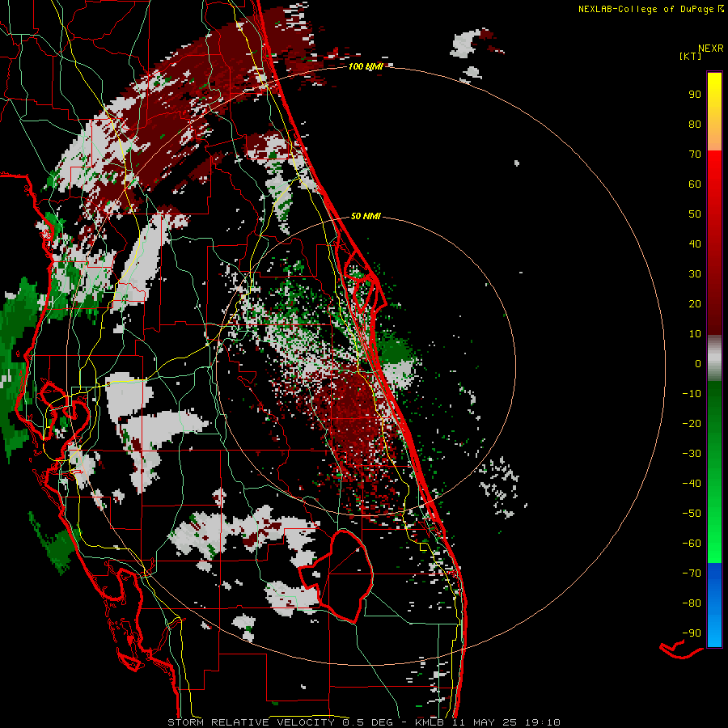The image size is (728, 728).
Task: Click the "-60" value on the velocity scale
Action: coord(692,544)
